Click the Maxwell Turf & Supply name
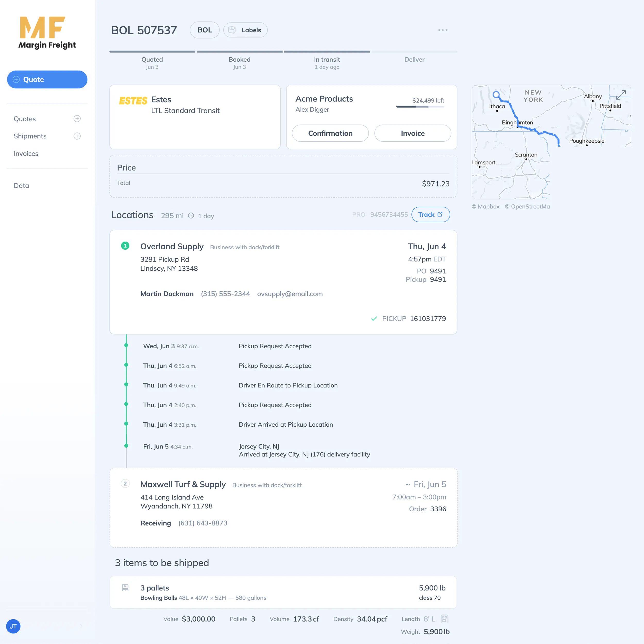Viewport: 644px width, 644px height. 183,484
